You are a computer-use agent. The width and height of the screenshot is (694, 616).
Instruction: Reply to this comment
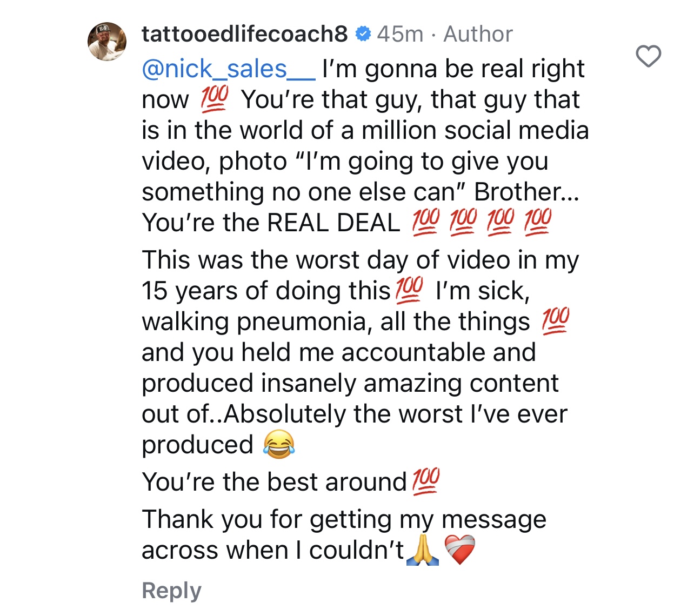(171, 590)
